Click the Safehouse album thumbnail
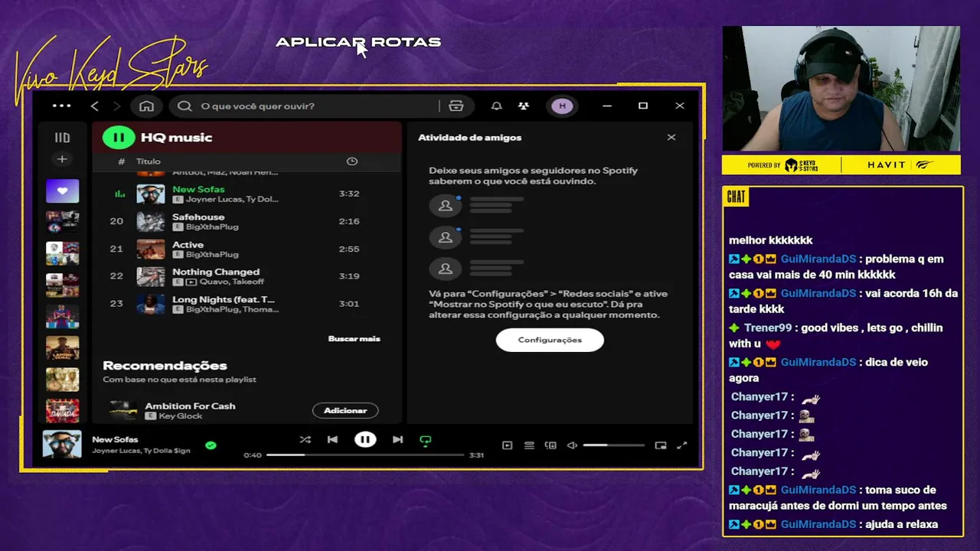The width and height of the screenshot is (980, 551). click(151, 222)
